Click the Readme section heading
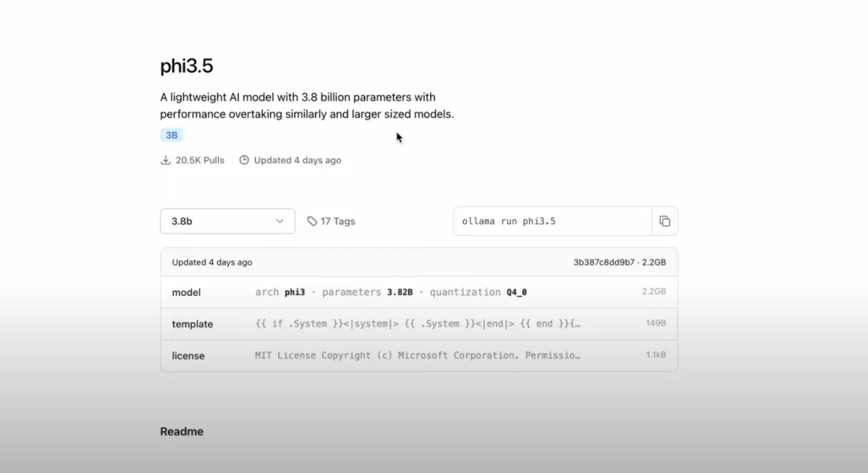The width and height of the screenshot is (868, 473). point(182,432)
